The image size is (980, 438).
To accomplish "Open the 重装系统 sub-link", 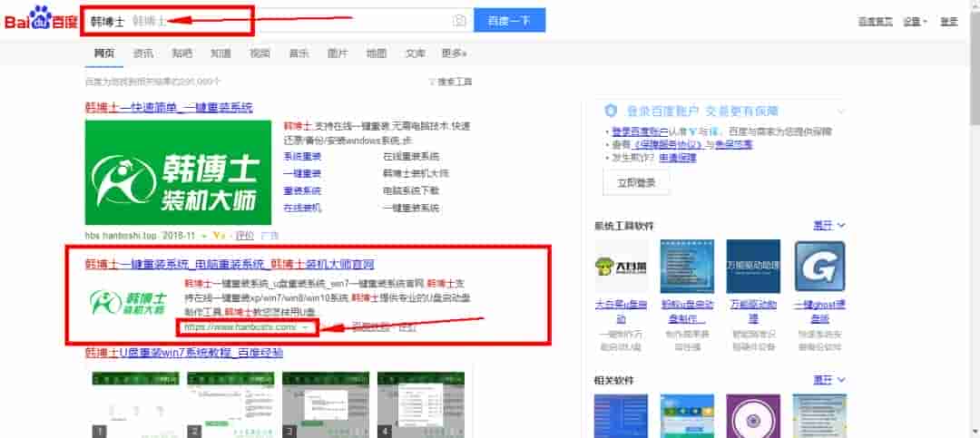I will (302, 190).
